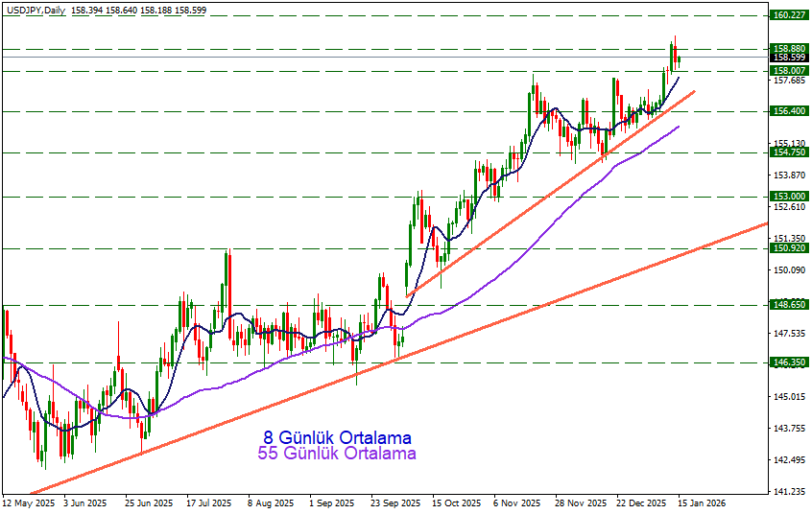
Task: Click the 146.350 support level label
Action: [x=788, y=362]
